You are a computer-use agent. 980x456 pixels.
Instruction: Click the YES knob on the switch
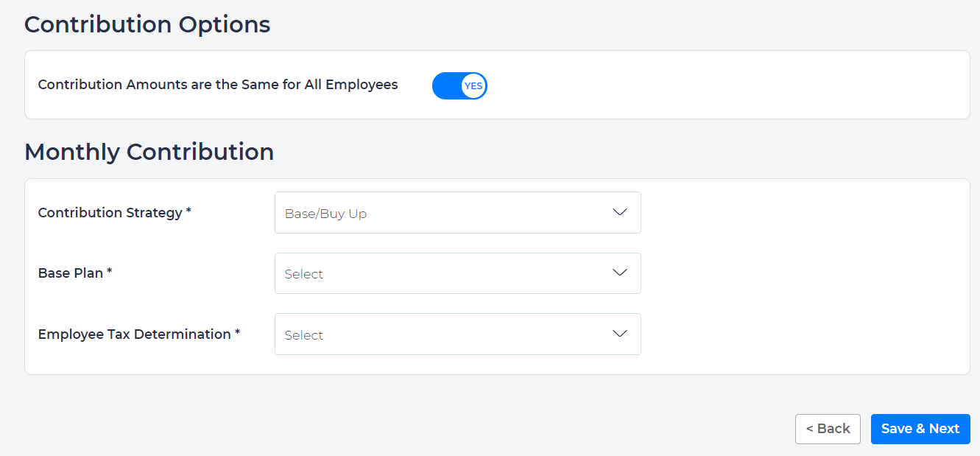pyautogui.click(x=473, y=86)
